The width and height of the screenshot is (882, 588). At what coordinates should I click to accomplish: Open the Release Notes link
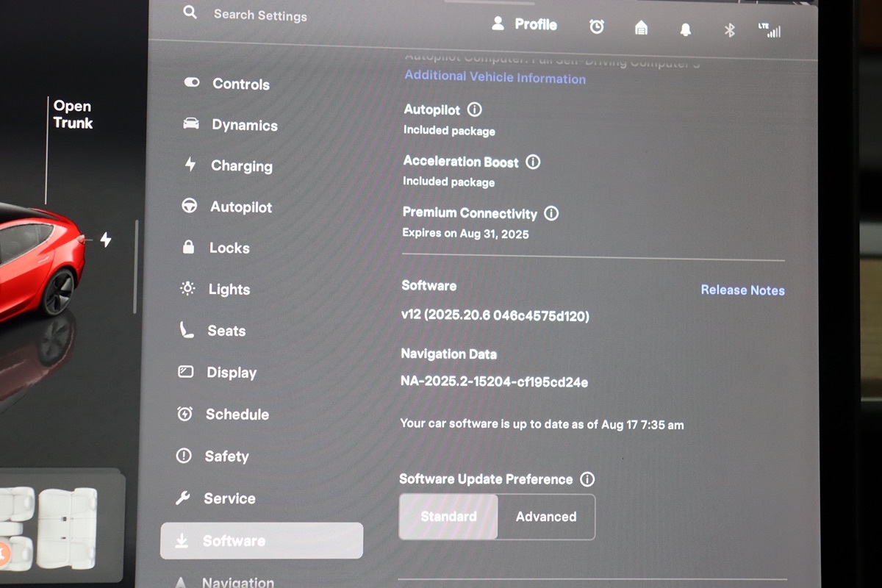coord(742,290)
